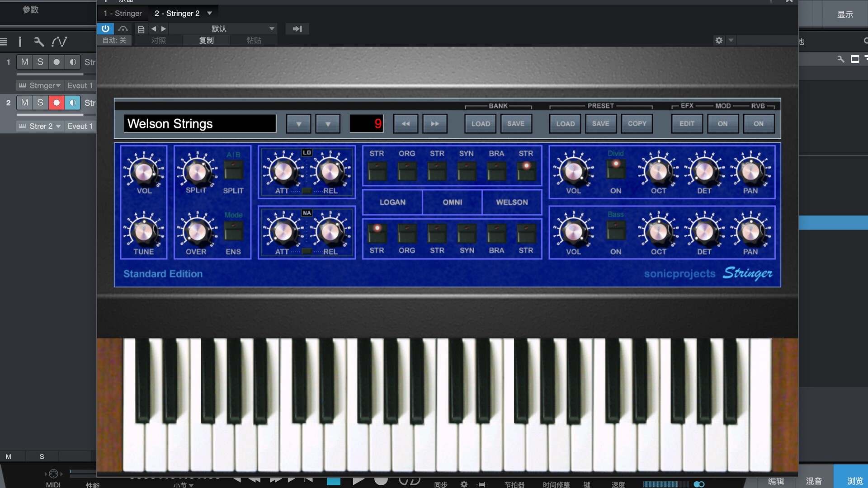Click the master VOL knob
868x488 pixels.
144,172
